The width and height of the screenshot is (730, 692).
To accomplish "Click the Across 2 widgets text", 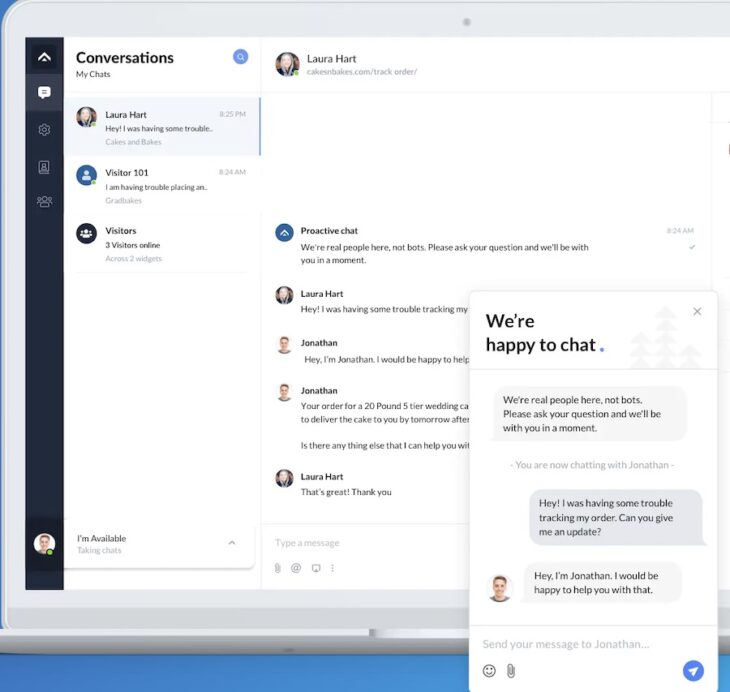I will click(134, 258).
